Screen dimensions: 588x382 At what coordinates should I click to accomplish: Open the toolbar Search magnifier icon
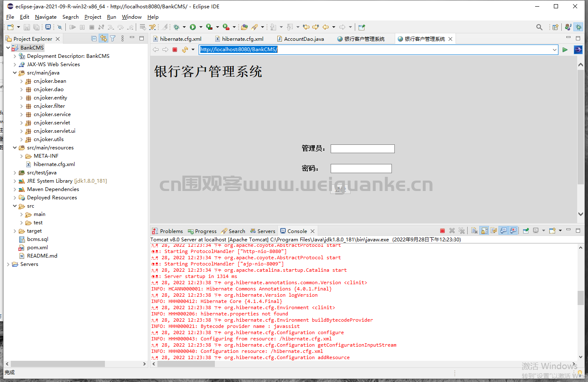(x=539, y=27)
